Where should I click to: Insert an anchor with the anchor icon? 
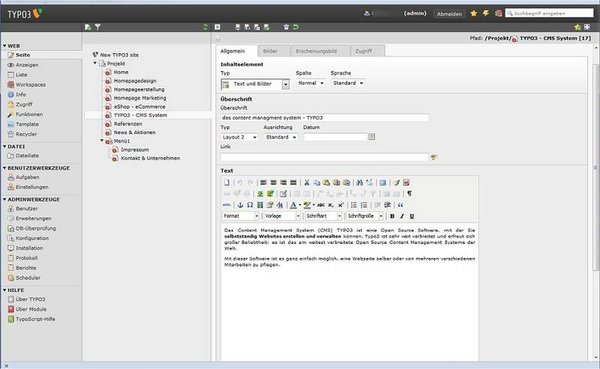(x=240, y=205)
